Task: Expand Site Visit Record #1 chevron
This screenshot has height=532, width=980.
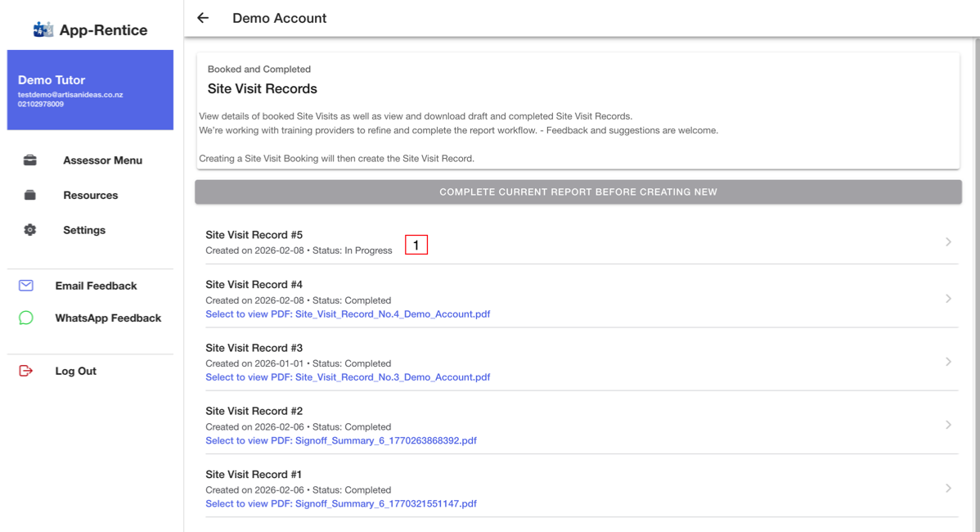Action: pos(948,489)
